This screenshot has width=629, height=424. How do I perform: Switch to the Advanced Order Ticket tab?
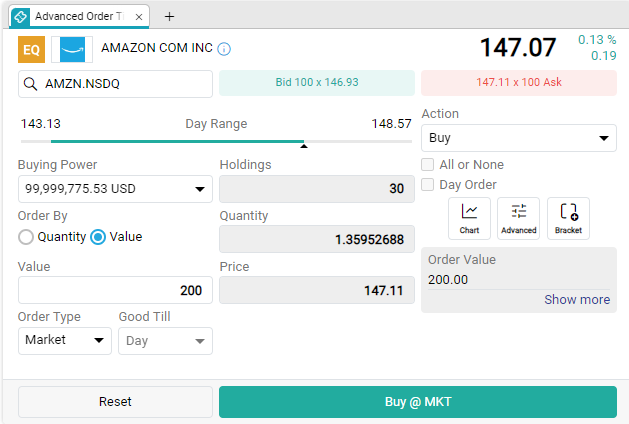(x=79, y=16)
